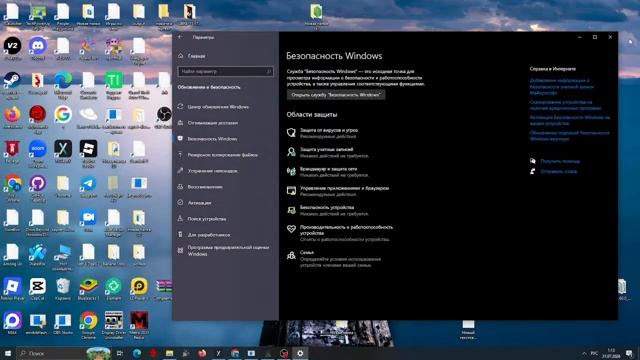Open Производительность и работоспособность устройства
The image size is (640, 360).
pyautogui.click(x=340, y=233)
